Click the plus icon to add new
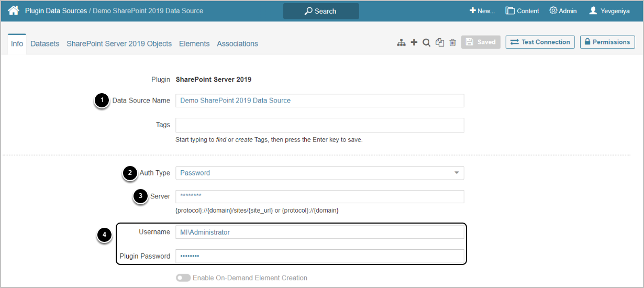The height and width of the screenshot is (288, 644). 414,42
